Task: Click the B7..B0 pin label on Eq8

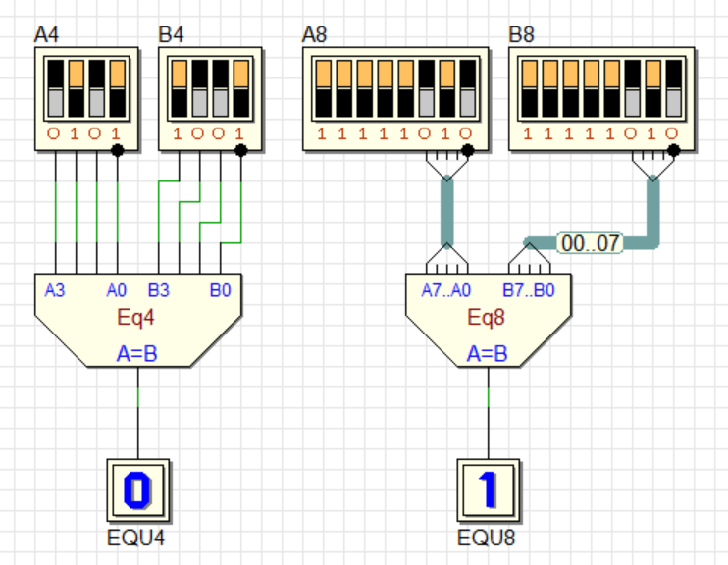Action: click(529, 290)
